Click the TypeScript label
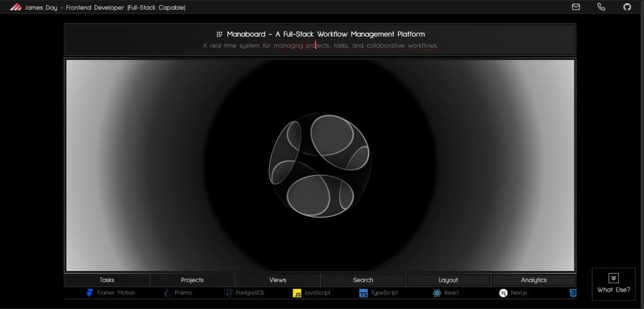Screen dimensions: 644x309 pos(384,293)
